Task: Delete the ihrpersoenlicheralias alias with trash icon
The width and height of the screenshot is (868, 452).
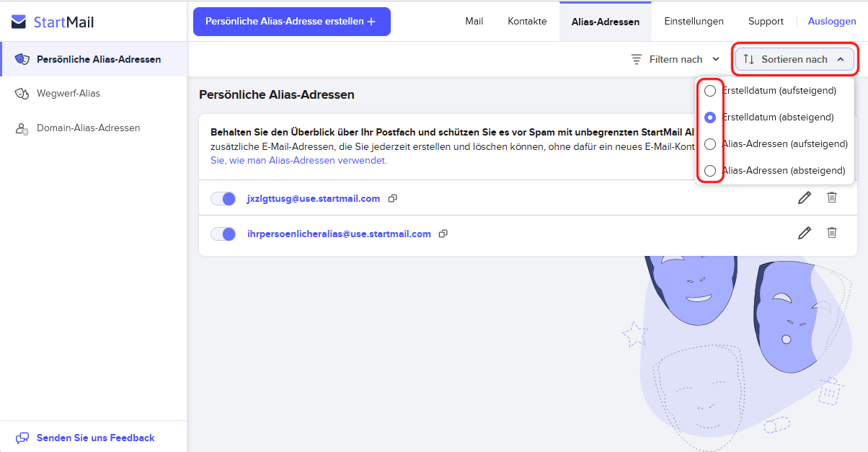Action: pos(832,232)
